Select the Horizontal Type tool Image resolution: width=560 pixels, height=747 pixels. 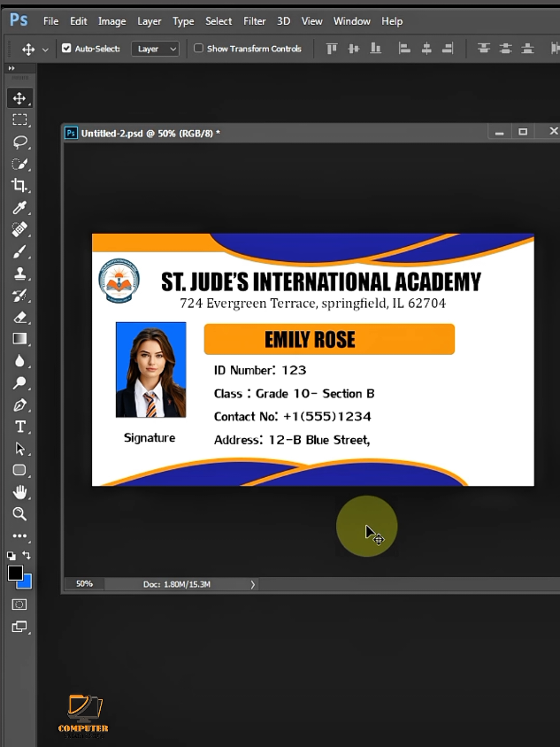pyautogui.click(x=19, y=427)
